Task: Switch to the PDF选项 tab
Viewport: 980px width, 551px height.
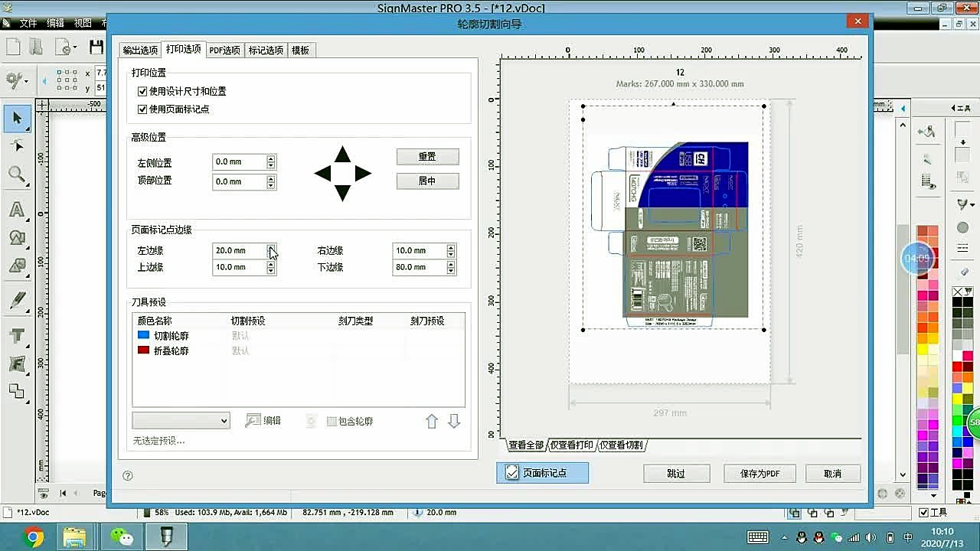Action: 224,51
